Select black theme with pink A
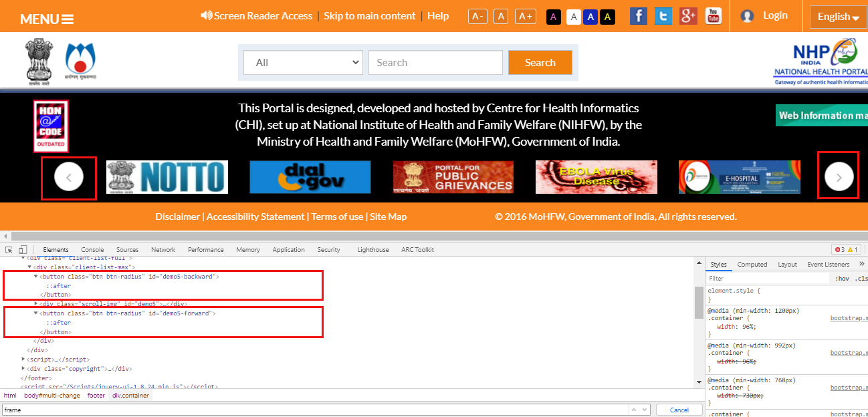 point(553,17)
